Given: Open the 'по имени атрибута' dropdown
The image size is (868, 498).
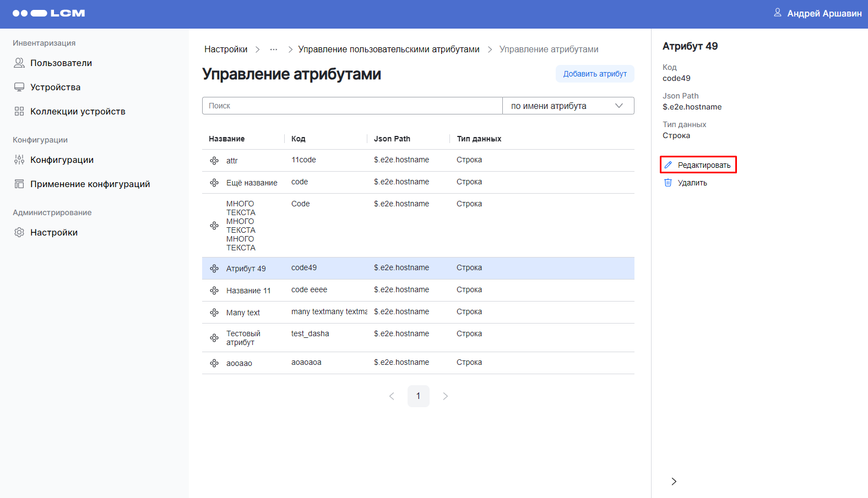Looking at the screenshot, I should pos(568,106).
